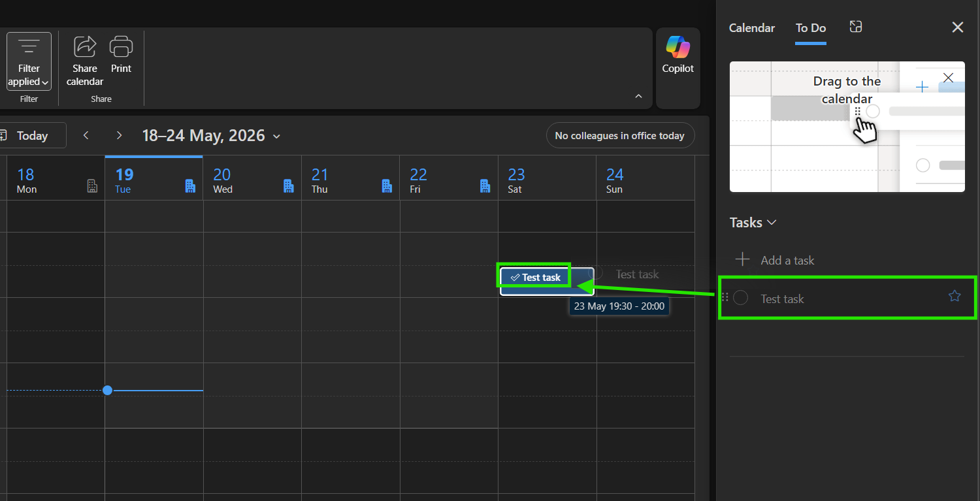Screen dimensions: 980x501
Task: Go to the previous week
Action: [x=86, y=135]
